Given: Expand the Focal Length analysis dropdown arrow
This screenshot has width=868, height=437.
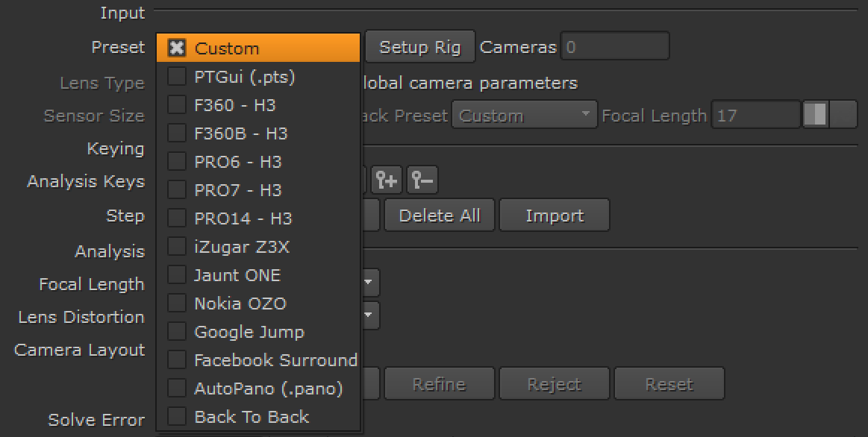Looking at the screenshot, I should [x=369, y=283].
